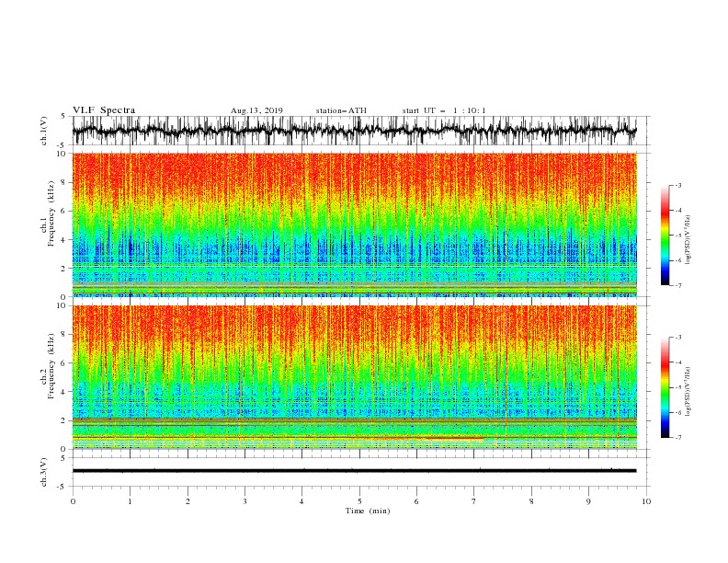Image resolution: width=728 pixels, height=563 pixels.
Task: Select the ch.1 "Frequency (kHz)" axis label
Action: [51, 214]
